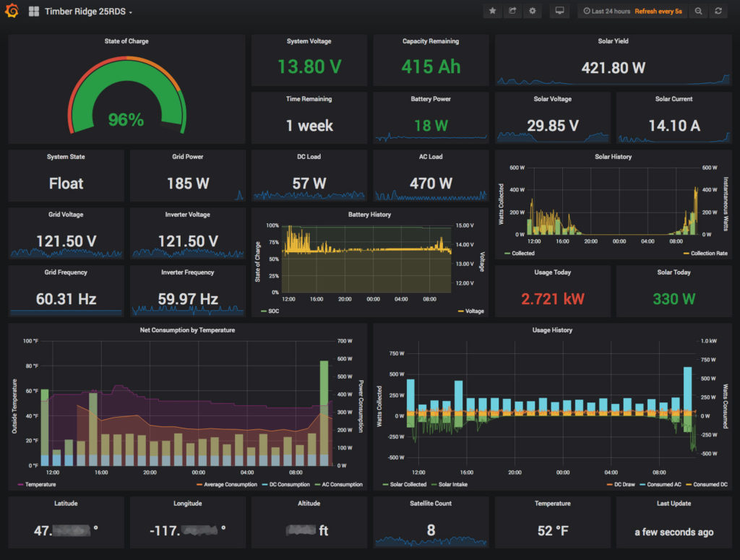The image size is (740, 560).
Task: Click the Usage History panel title
Action: (552, 330)
